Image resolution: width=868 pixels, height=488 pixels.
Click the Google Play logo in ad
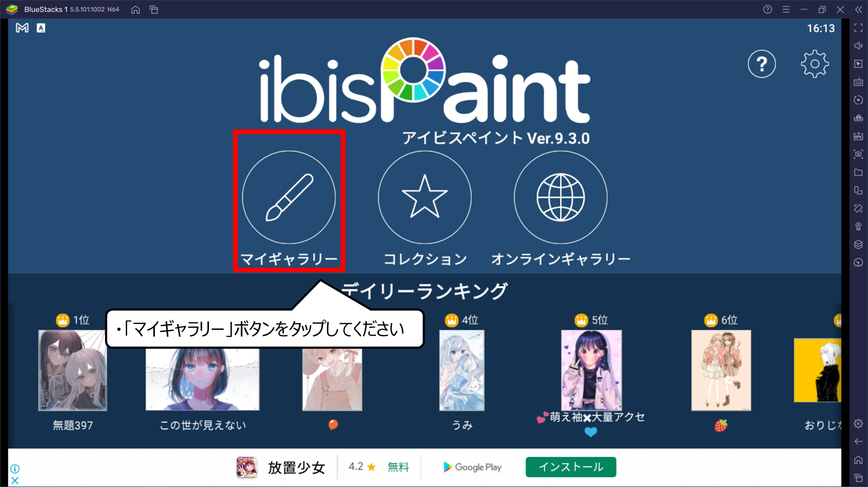click(473, 467)
